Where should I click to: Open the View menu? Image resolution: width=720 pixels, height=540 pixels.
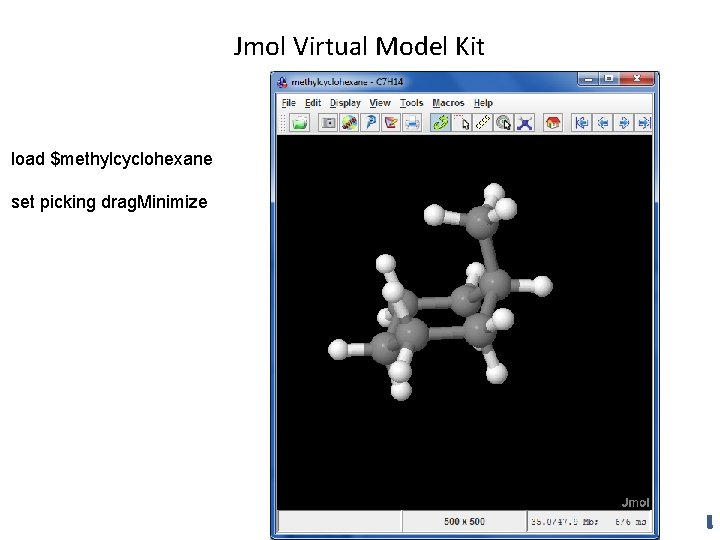pos(380,103)
